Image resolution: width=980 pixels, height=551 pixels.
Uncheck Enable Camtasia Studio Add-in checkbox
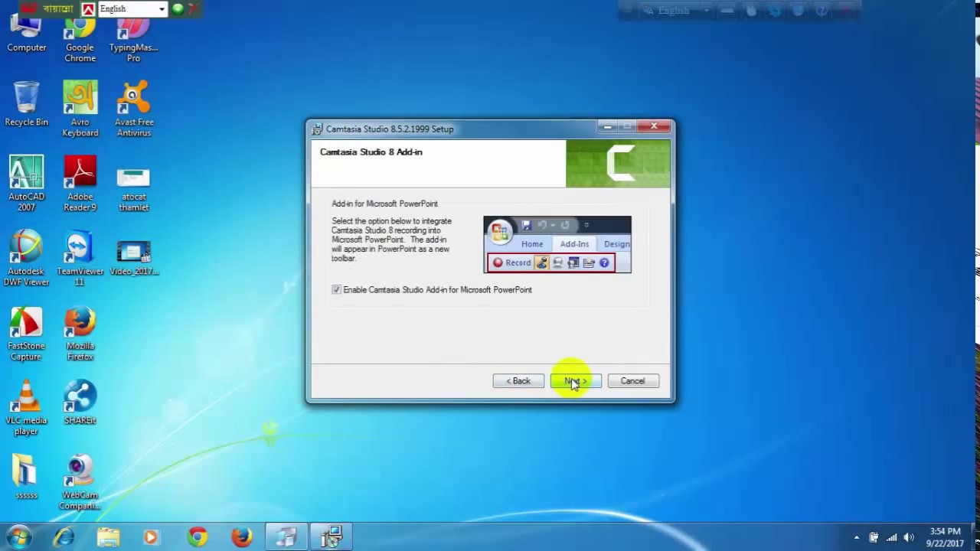[x=336, y=289]
